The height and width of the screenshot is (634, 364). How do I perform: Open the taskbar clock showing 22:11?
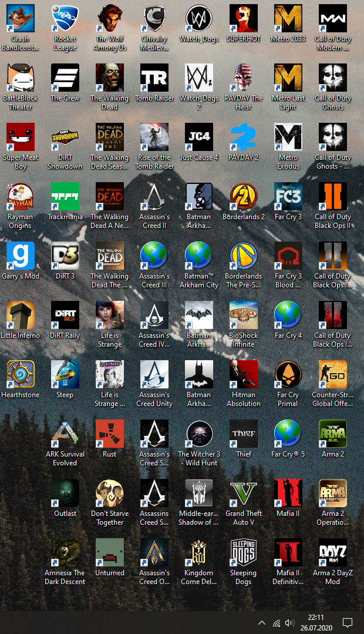point(316,623)
